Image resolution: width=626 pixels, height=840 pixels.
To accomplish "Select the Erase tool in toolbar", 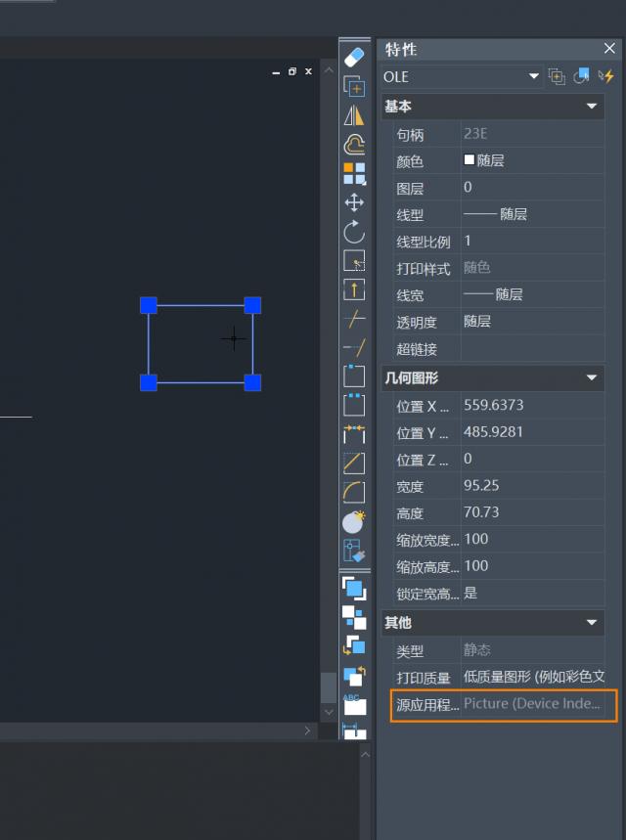I will pos(354,58).
